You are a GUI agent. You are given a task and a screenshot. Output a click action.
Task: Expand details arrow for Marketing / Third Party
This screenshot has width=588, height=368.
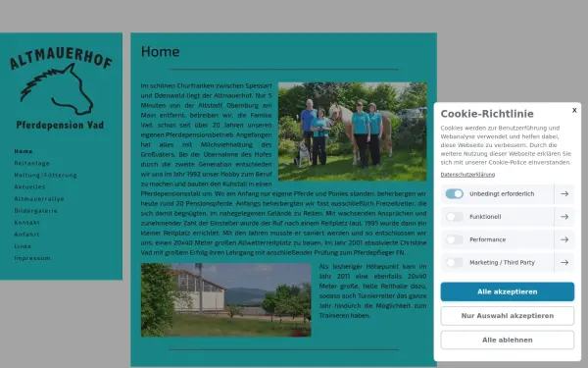(564, 262)
